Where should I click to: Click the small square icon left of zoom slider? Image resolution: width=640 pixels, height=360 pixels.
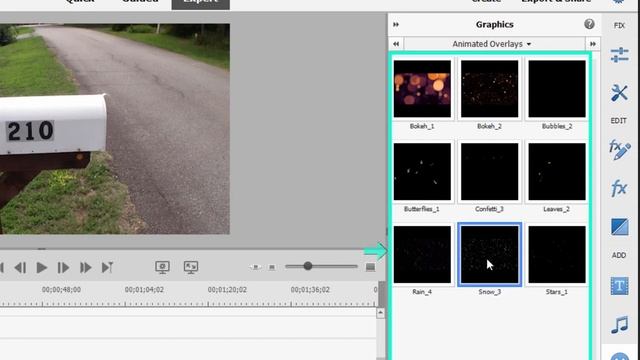click(x=272, y=267)
